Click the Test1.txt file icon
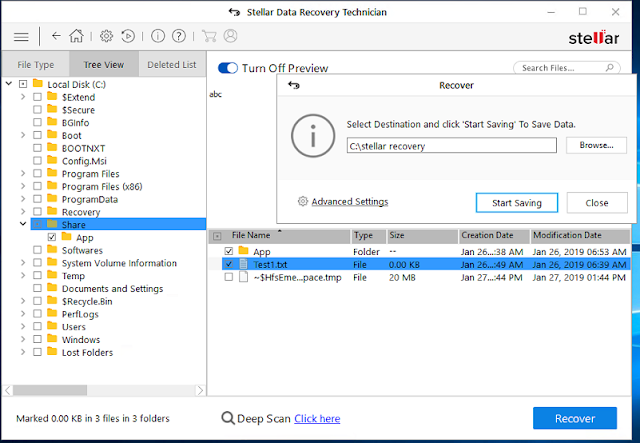Screen dimensions: 640x443 point(243,264)
